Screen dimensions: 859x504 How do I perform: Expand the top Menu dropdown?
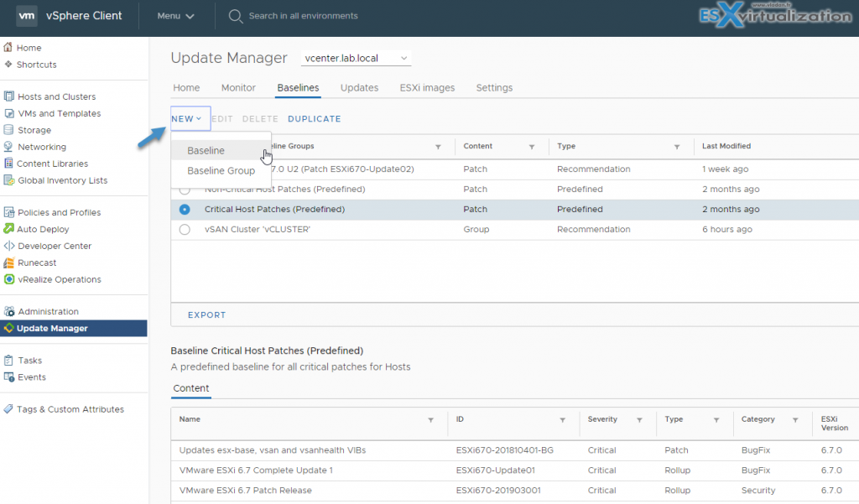tap(175, 16)
